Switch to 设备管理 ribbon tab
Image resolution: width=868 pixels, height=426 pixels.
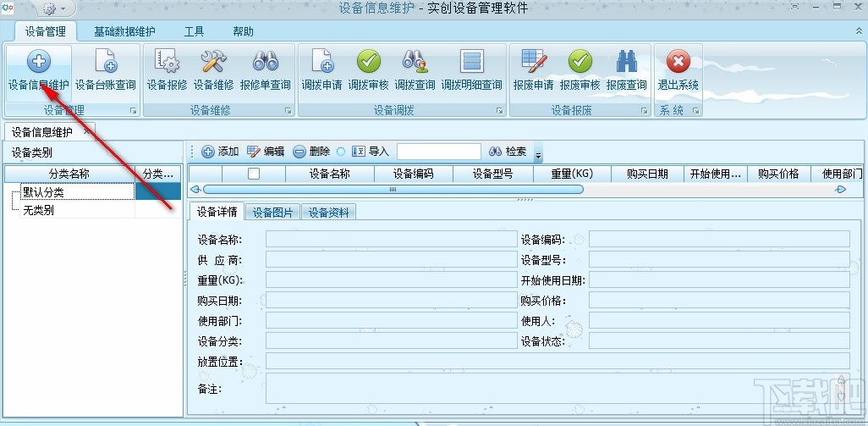[46, 31]
